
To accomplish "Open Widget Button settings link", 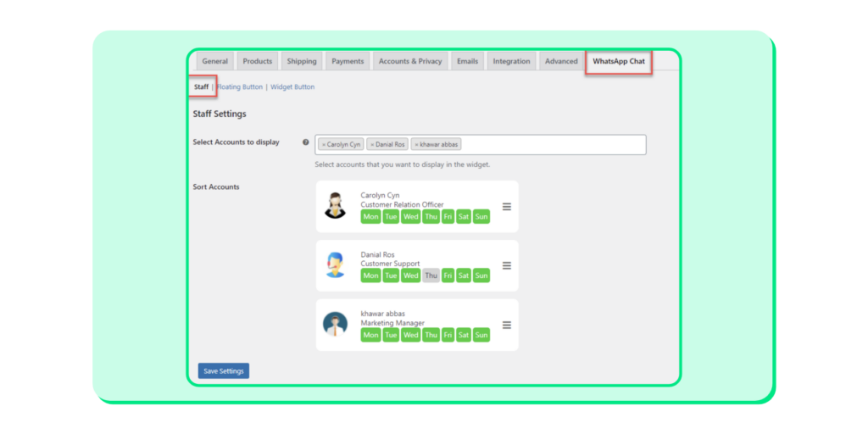I will [292, 87].
